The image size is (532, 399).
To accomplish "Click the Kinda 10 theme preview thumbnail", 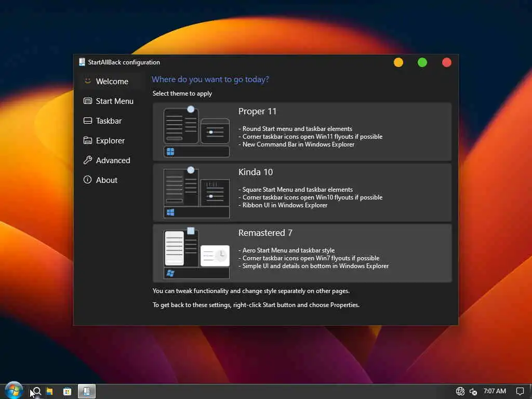I will pyautogui.click(x=196, y=192).
